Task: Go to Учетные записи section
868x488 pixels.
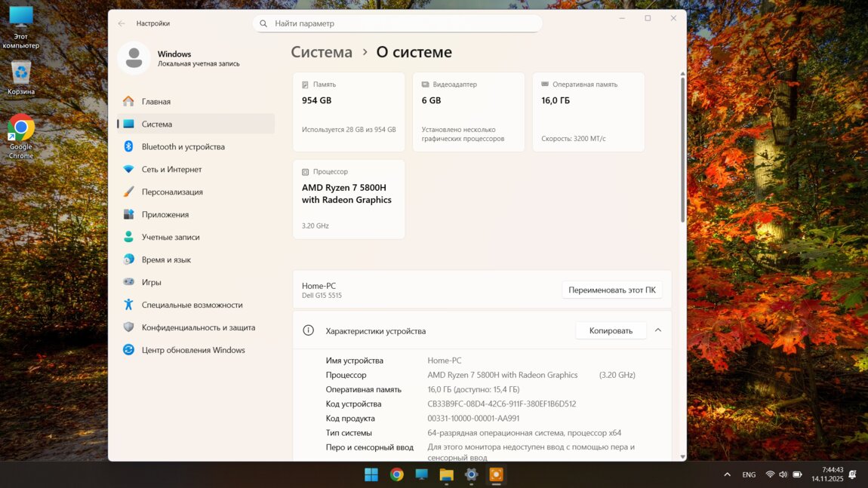Action: click(x=171, y=238)
